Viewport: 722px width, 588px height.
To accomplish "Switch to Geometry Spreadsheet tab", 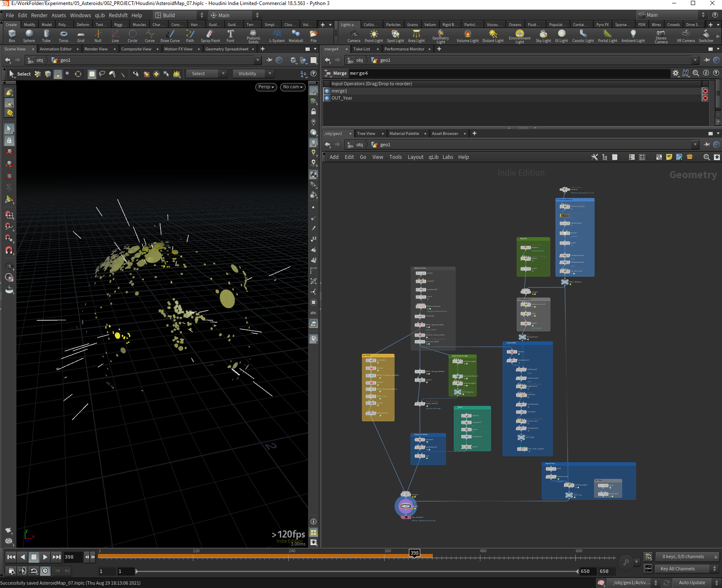I will click(227, 49).
